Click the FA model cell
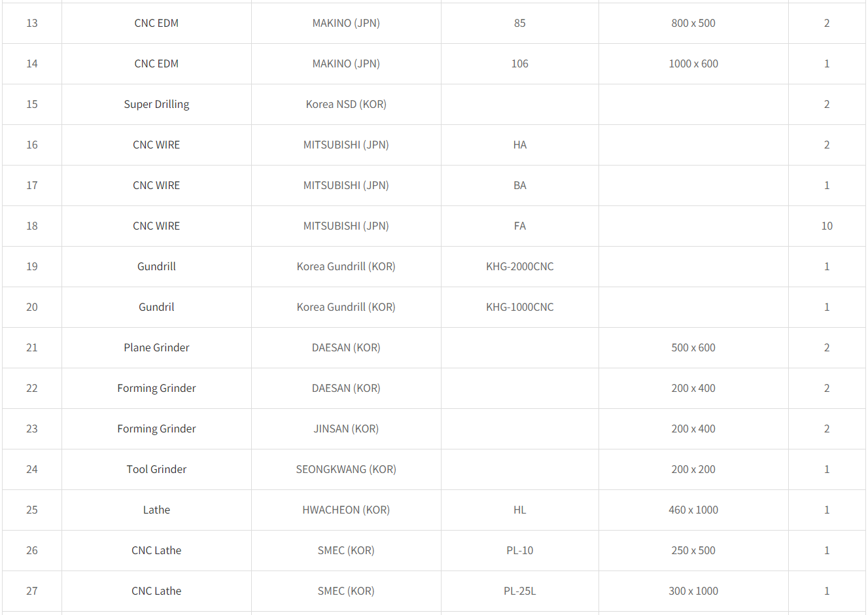The height and width of the screenshot is (615, 868). point(519,226)
